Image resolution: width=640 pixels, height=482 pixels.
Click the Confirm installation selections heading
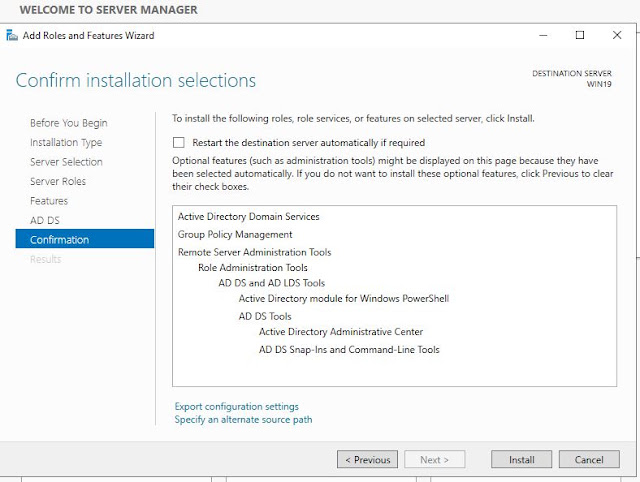[136, 80]
